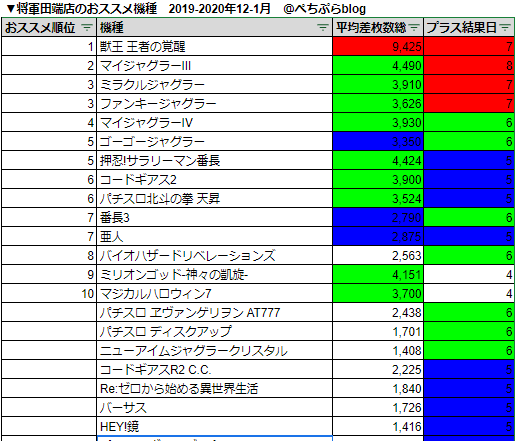518x441 pixels.
Task: Click the green cell with value 4,490
Action: click(x=378, y=65)
